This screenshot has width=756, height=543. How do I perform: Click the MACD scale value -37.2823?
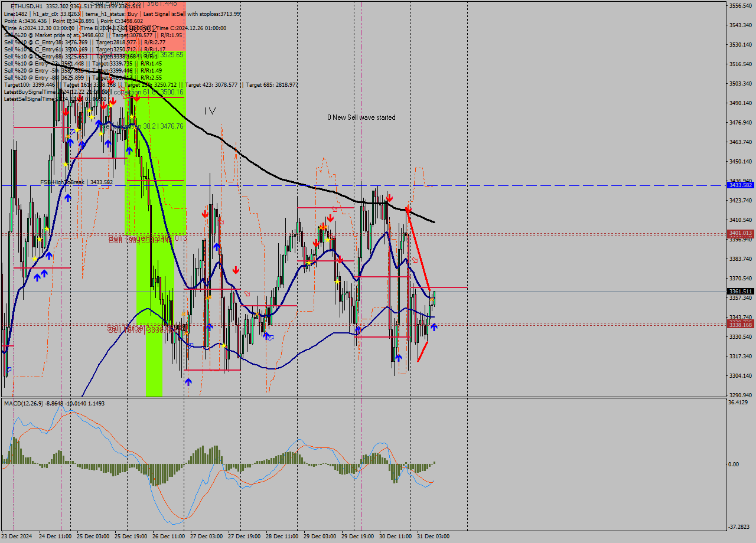click(739, 527)
